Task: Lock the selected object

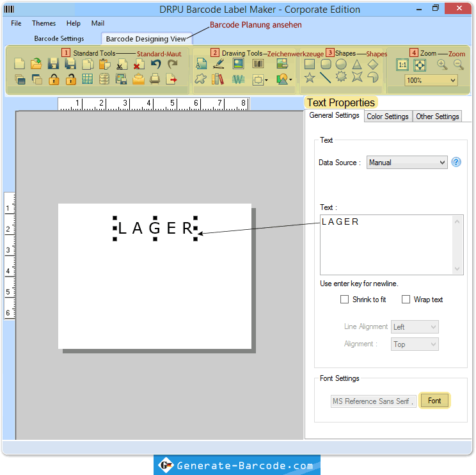Action: 54,79
